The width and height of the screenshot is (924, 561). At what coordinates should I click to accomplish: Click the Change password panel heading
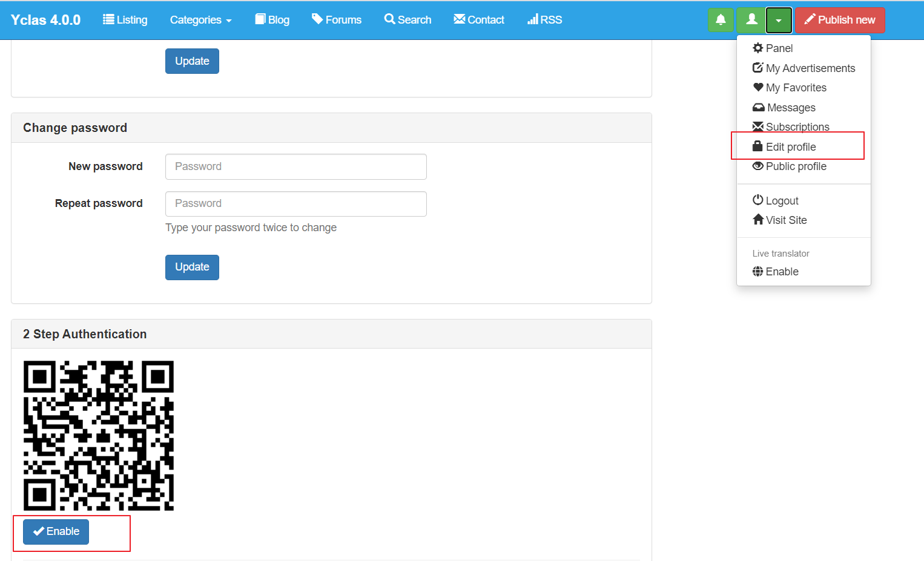pos(75,128)
